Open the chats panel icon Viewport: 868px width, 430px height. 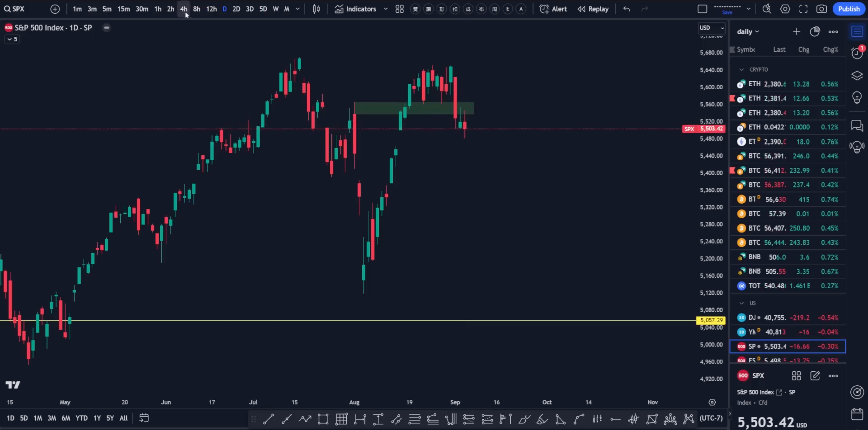[x=857, y=126]
